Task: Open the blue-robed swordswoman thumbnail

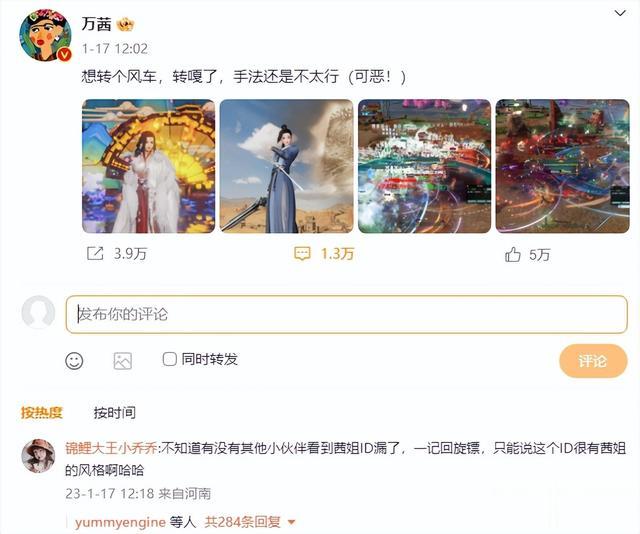Action: tap(287, 166)
